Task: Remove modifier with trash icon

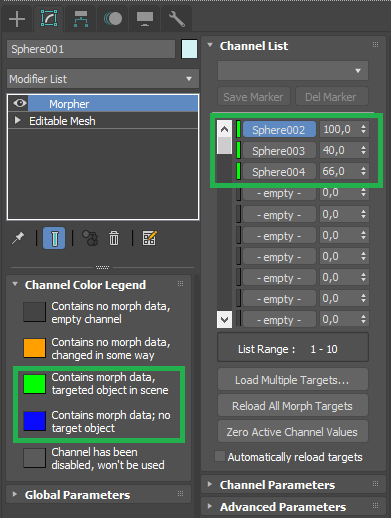Action: 114,238
